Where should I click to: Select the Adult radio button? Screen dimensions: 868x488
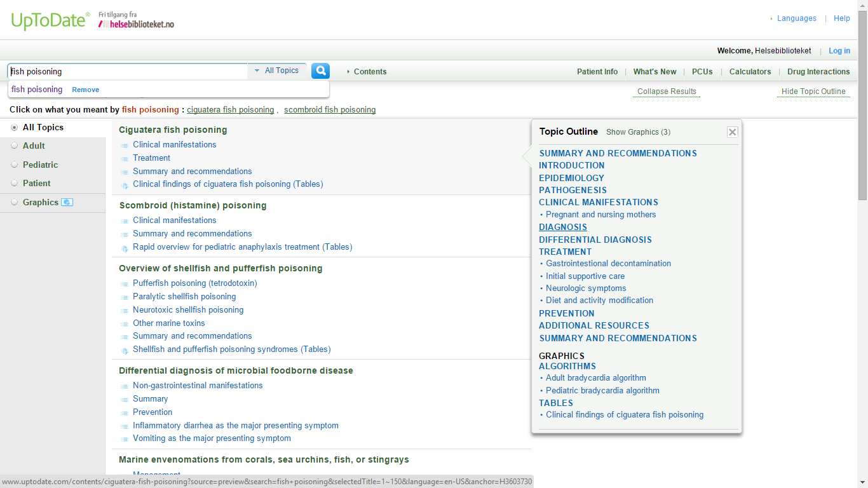[x=14, y=146]
